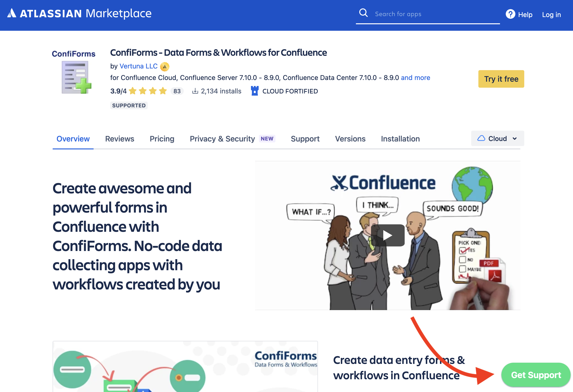The image size is (573, 392).
Task: Click the Get Support button
Action: click(536, 375)
